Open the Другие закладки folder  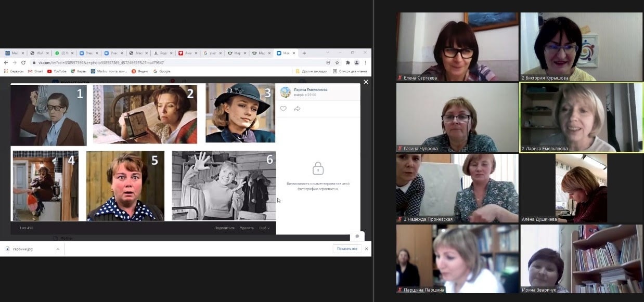(312, 71)
